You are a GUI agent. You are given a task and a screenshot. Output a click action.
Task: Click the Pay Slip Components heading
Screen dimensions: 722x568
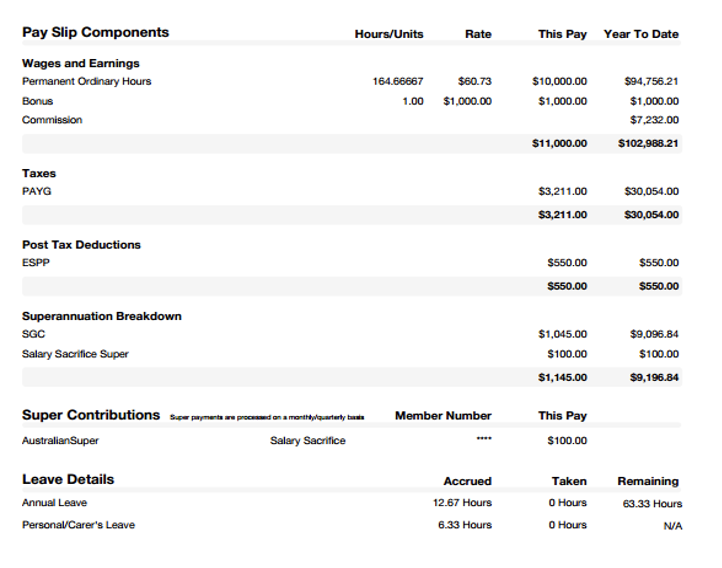pyautogui.click(x=95, y=32)
